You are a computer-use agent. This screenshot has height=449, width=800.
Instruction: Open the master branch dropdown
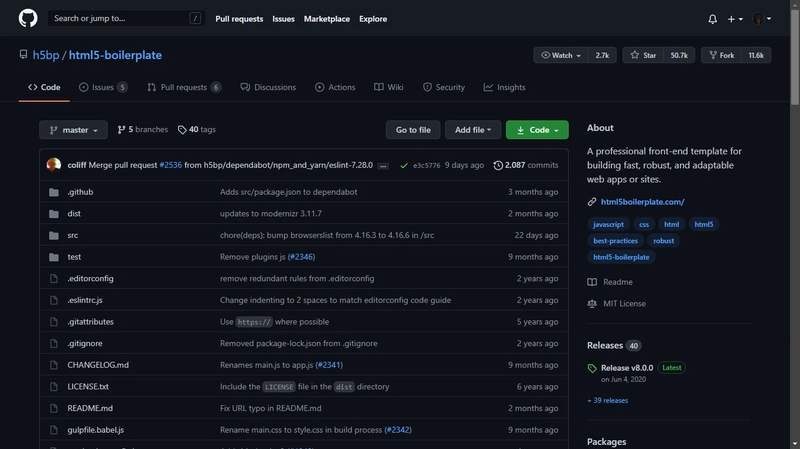click(x=73, y=130)
